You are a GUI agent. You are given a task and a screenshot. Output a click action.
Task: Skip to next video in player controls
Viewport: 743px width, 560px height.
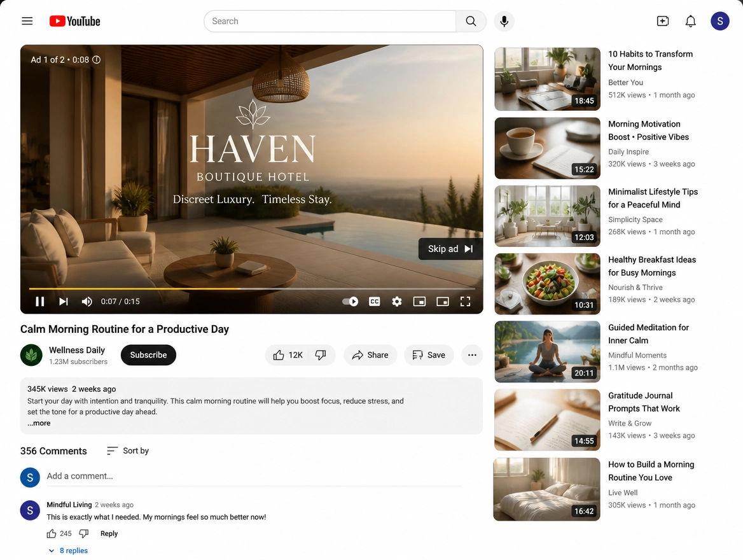click(x=64, y=301)
